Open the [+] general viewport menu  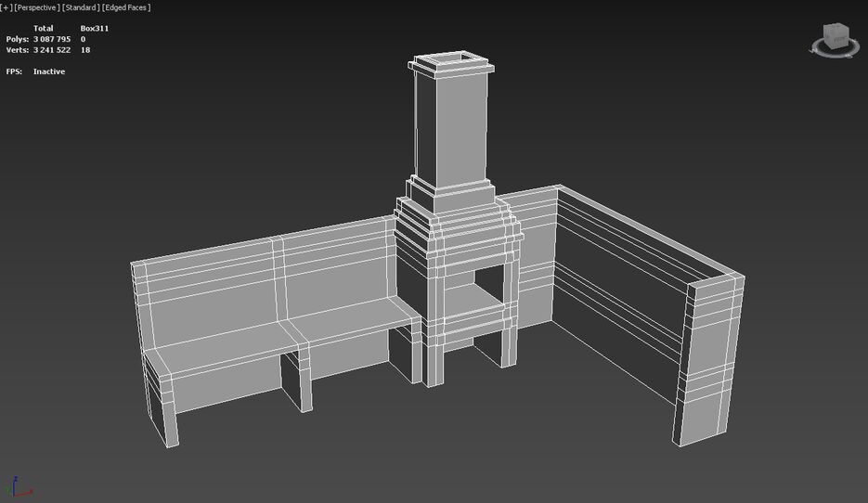click(x=6, y=7)
